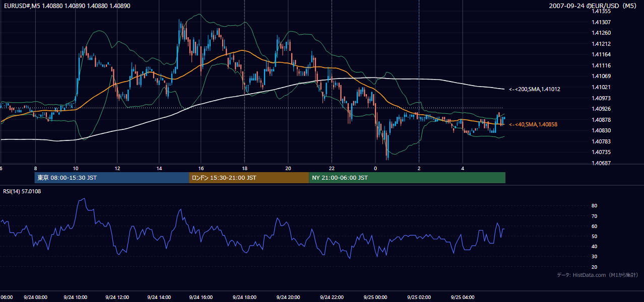Click the 200 SMA 1.41012 label
This screenshot has width=644, height=302.
535,89
